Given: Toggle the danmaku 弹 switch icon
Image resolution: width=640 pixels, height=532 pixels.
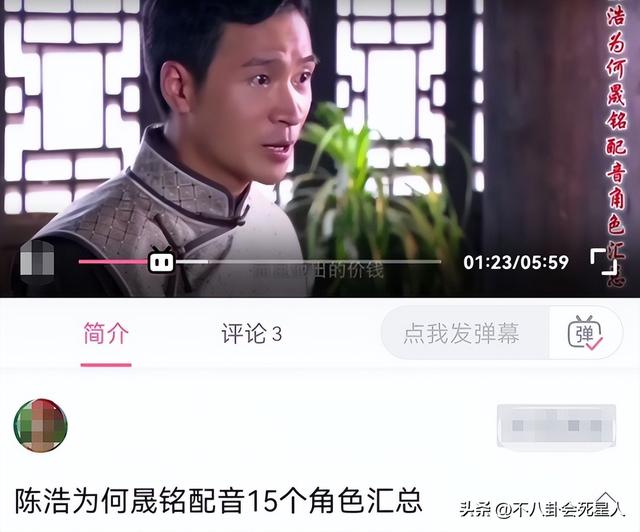Looking at the screenshot, I should [585, 333].
